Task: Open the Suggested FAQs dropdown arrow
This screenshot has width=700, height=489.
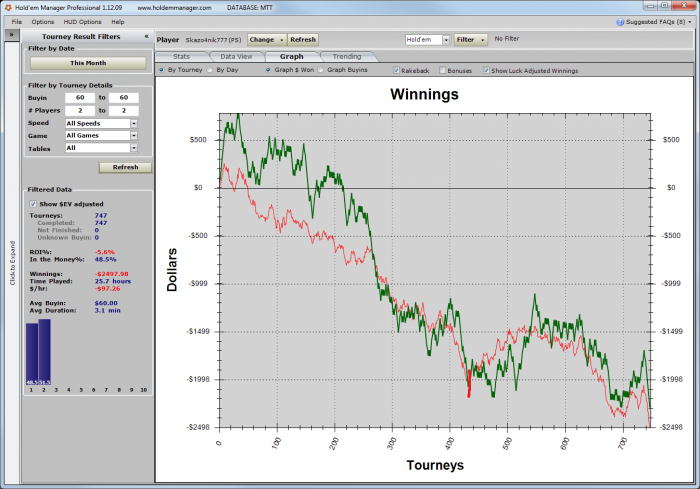Action: pos(690,22)
